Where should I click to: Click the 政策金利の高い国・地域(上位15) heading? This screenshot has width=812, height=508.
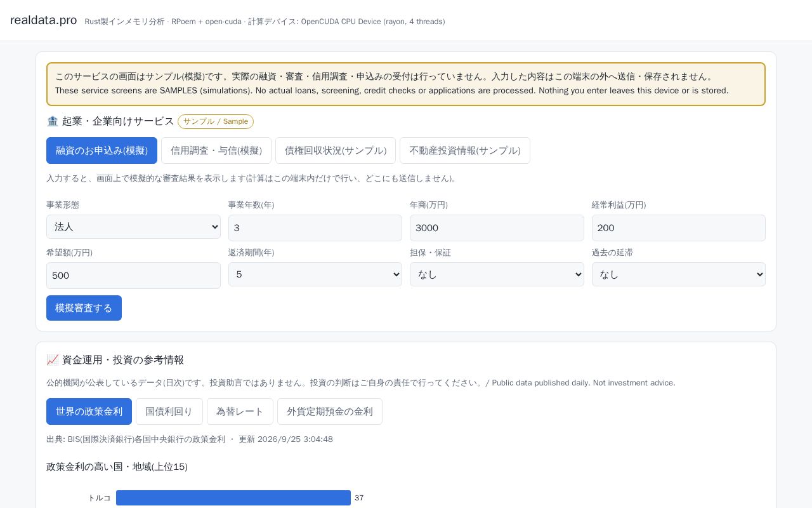tap(117, 467)
